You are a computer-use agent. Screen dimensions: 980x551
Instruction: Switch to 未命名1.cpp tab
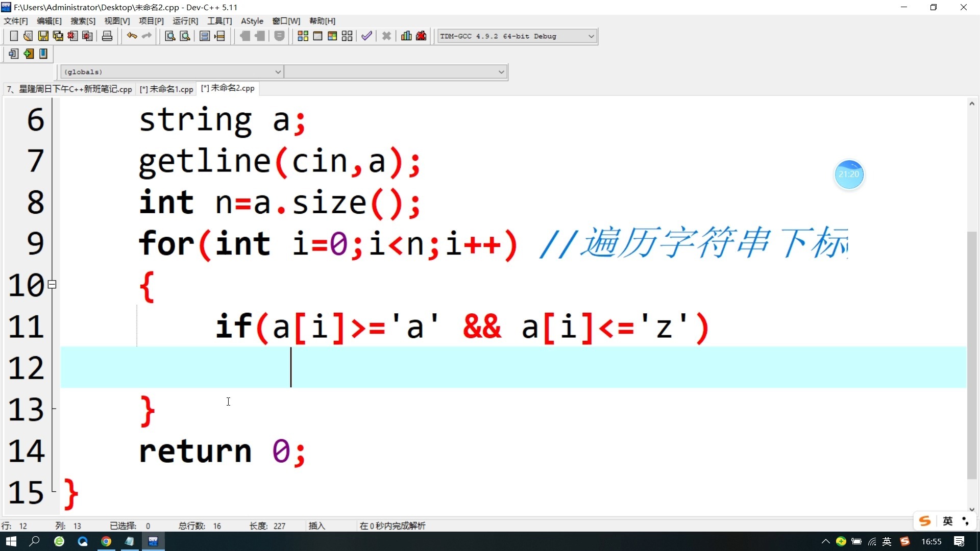pos(166,89)
